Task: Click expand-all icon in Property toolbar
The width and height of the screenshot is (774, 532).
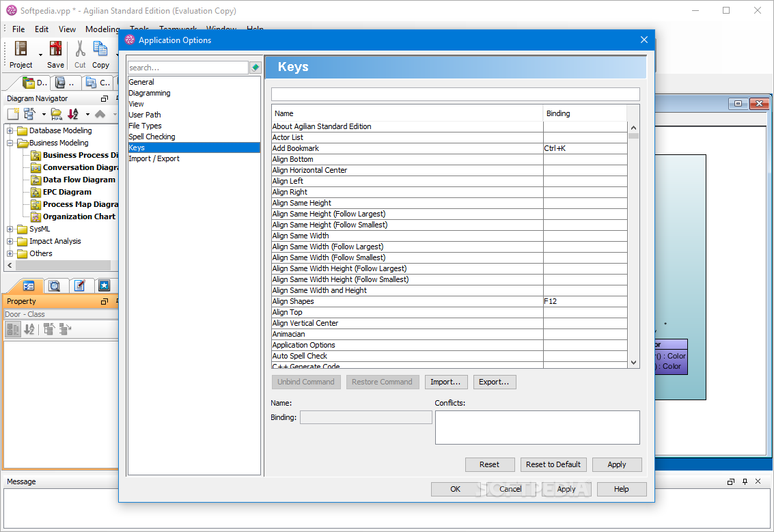Action: (65, 329)
